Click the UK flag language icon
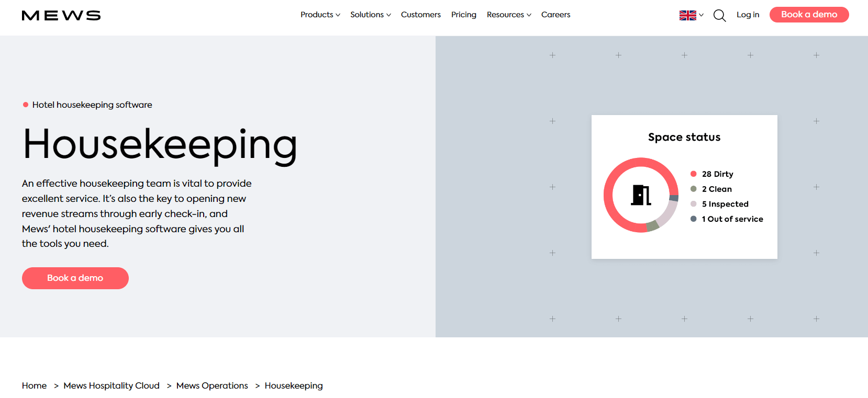Screen dimensions: 868x398 (x=687, y=15)
